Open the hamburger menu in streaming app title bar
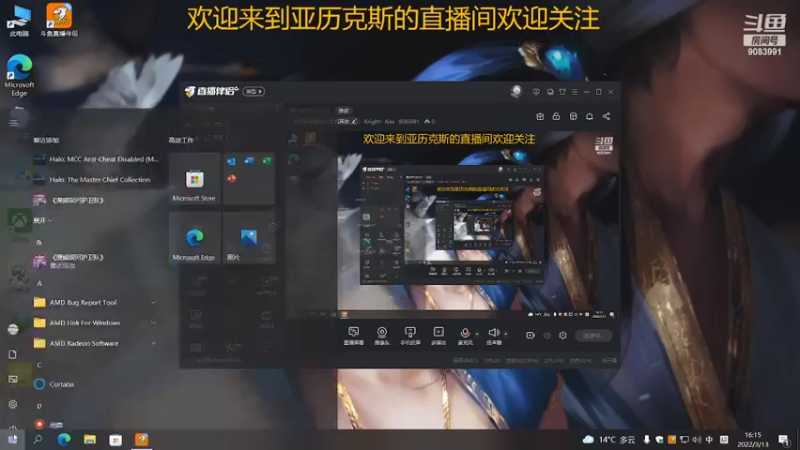The image size is (800, 450). coord(574,92)
